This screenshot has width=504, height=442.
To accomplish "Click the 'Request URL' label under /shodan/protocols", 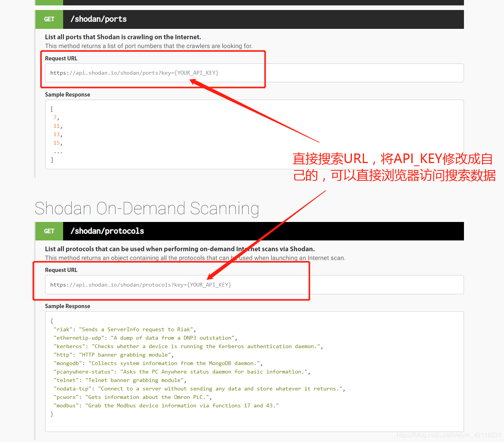I will click(61, 270).
